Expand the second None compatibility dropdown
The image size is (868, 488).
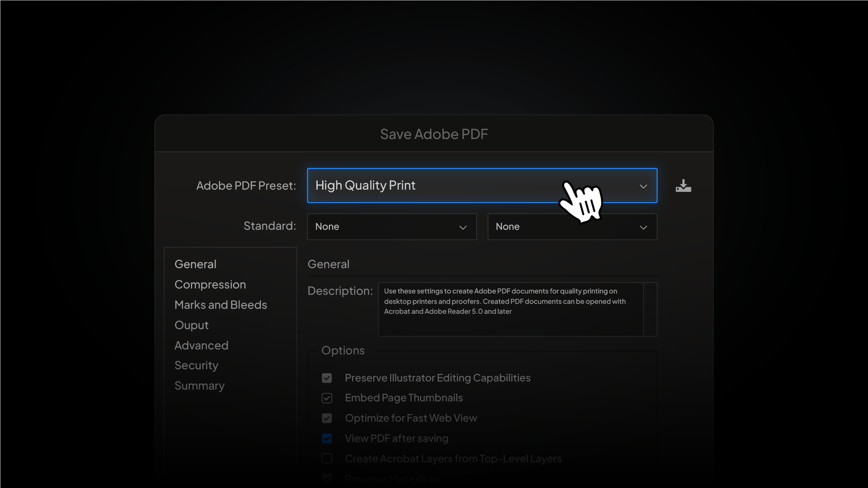572,227
